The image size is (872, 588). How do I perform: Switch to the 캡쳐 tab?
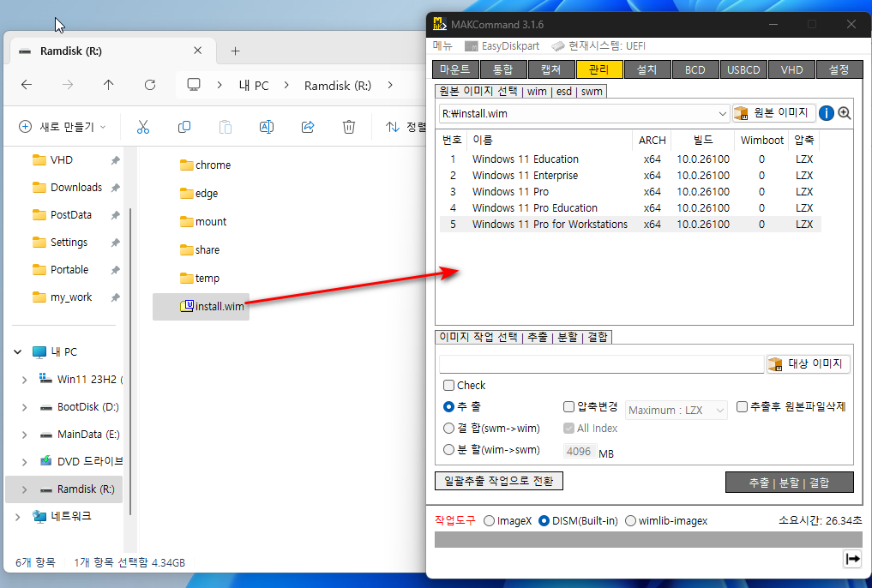(x=551, y=69)
